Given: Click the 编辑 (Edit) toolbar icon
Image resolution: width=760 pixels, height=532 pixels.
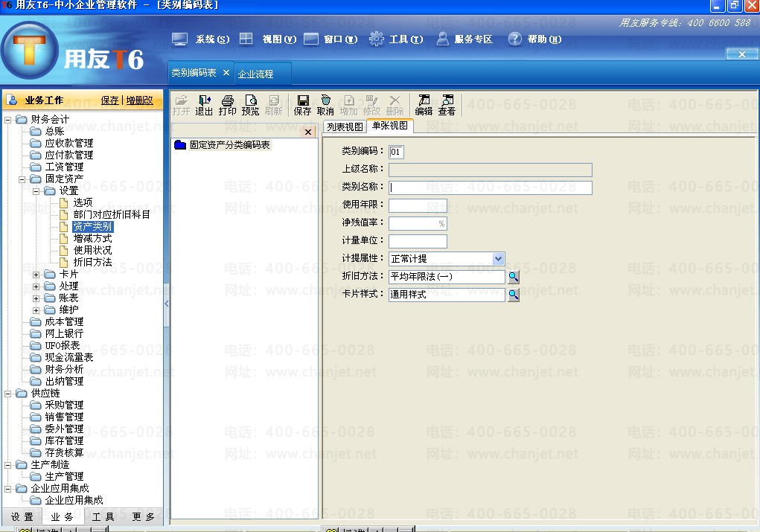Looking at the screenshot, I should (424, 105).
